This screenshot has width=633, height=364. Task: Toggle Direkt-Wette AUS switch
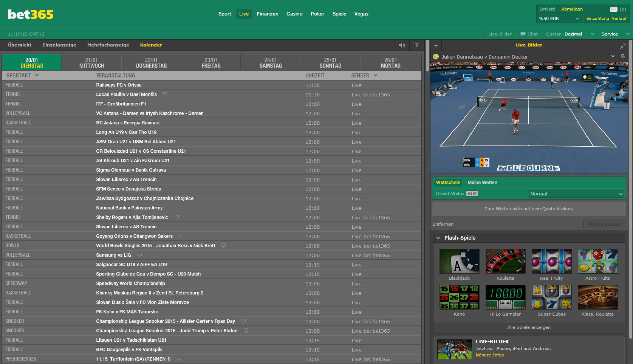click(472, 194)
